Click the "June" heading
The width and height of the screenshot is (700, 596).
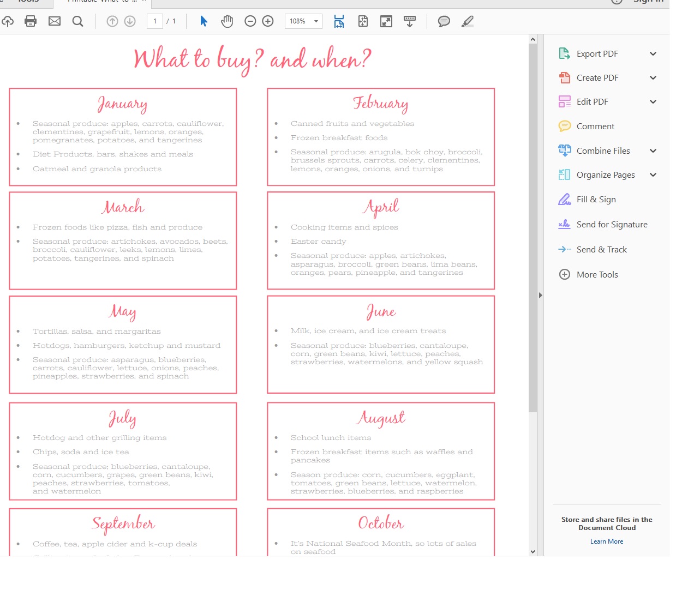[x=381, y=311]
